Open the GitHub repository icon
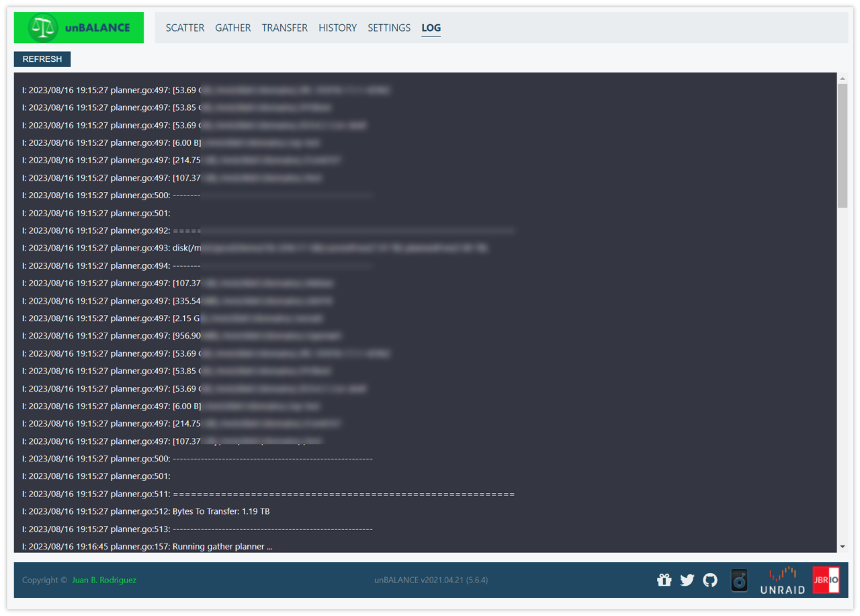Image resolution: width=860 pixels, height=616 pixels. tap(710, 580)
